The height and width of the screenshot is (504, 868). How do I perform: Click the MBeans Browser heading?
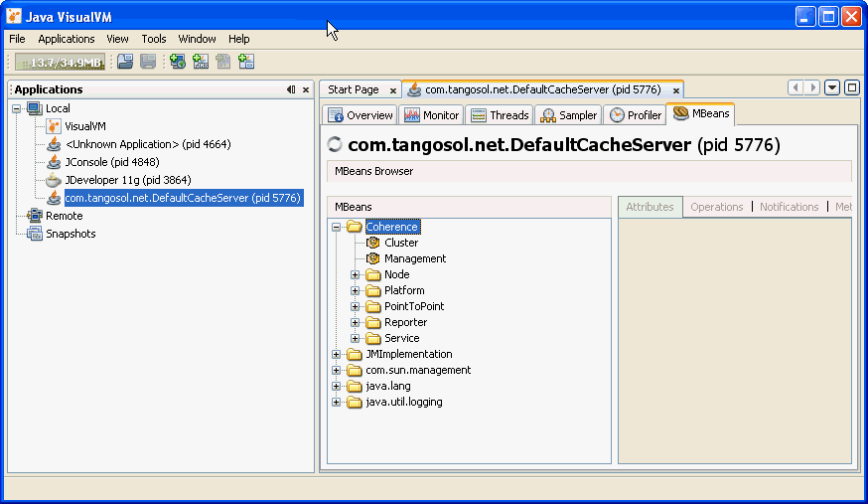point(373,171)
